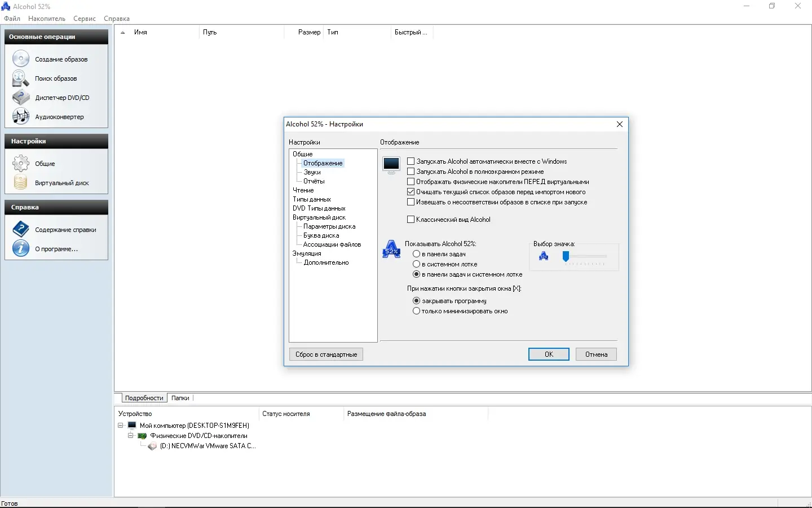Switch to the Папки tab
This screenshot has height=508, width=812.
tap(180, 398)
